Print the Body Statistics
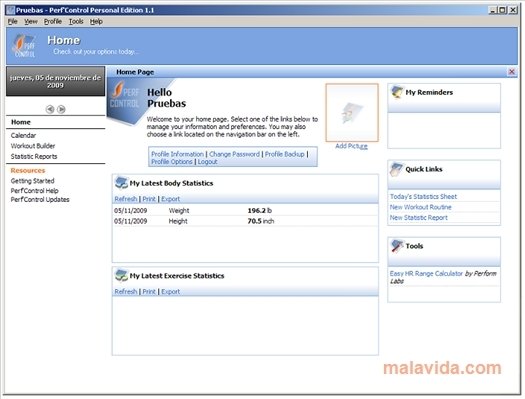The width and height of the screenshot is (525, 399). pos(149,199)
